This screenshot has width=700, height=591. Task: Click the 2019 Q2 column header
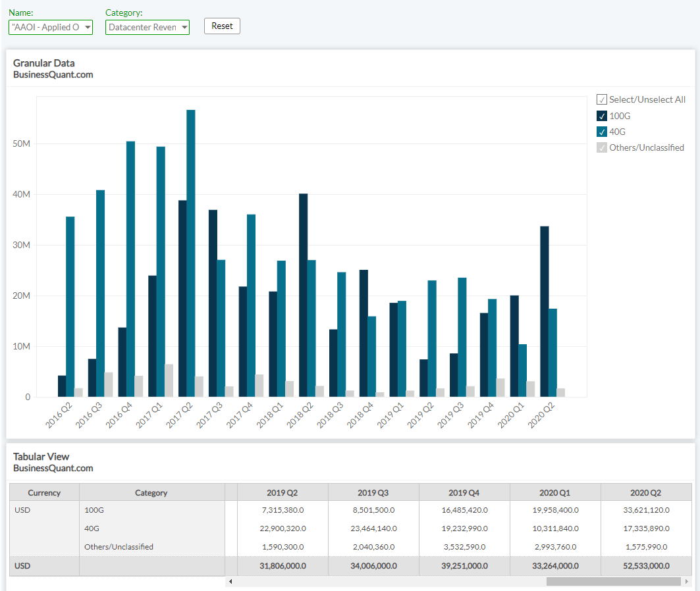point(282,492)
